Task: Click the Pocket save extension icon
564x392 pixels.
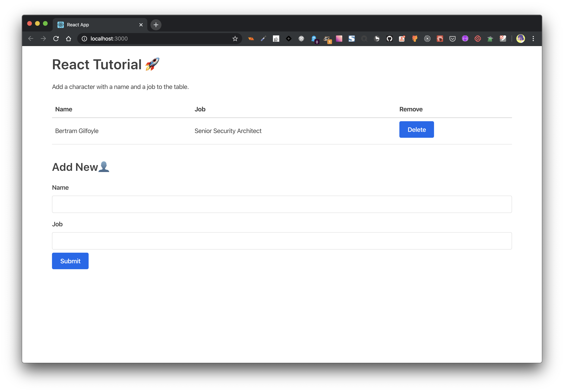Action: click(452, 39)
